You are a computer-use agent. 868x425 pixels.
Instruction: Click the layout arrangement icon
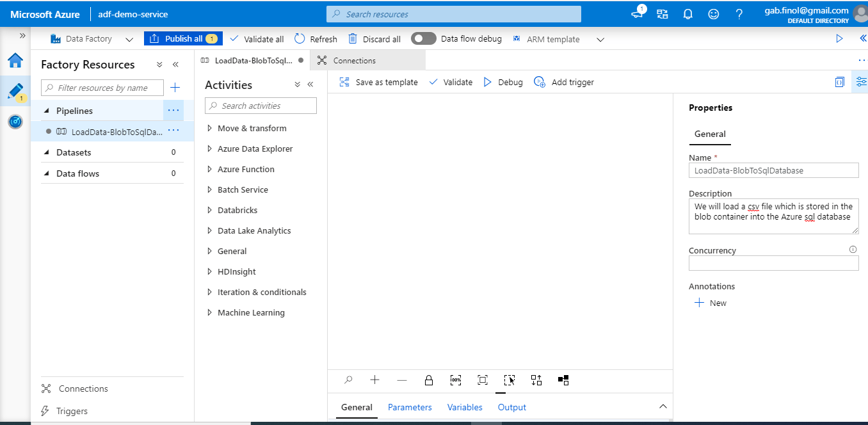point(563,380)
